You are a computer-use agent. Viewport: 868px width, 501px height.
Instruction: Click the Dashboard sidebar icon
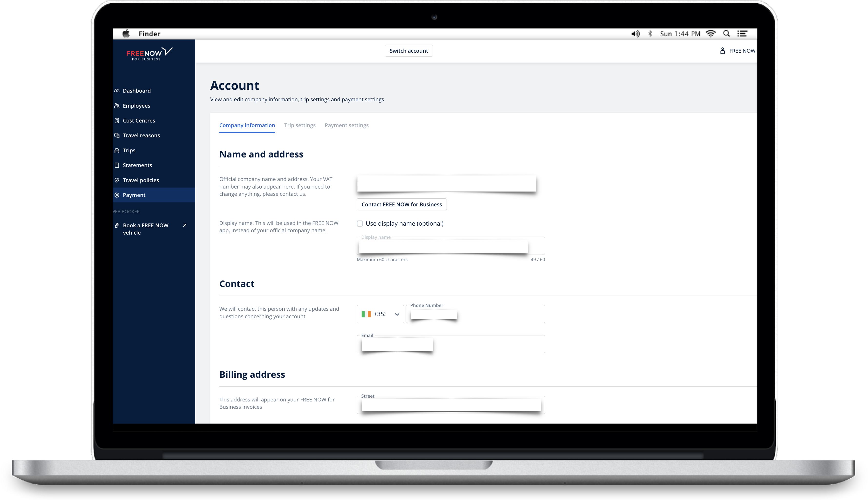click(117, 90)
